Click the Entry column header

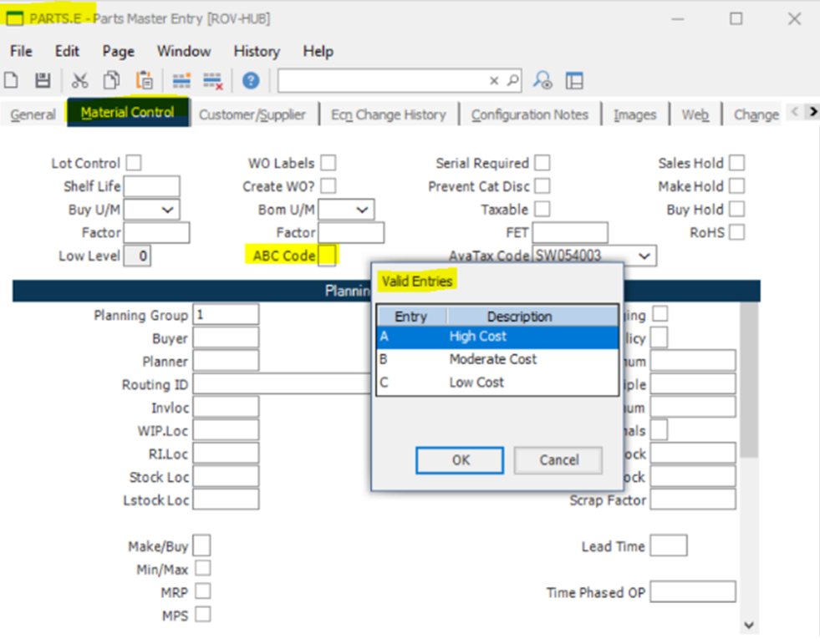tap(411, 317)
